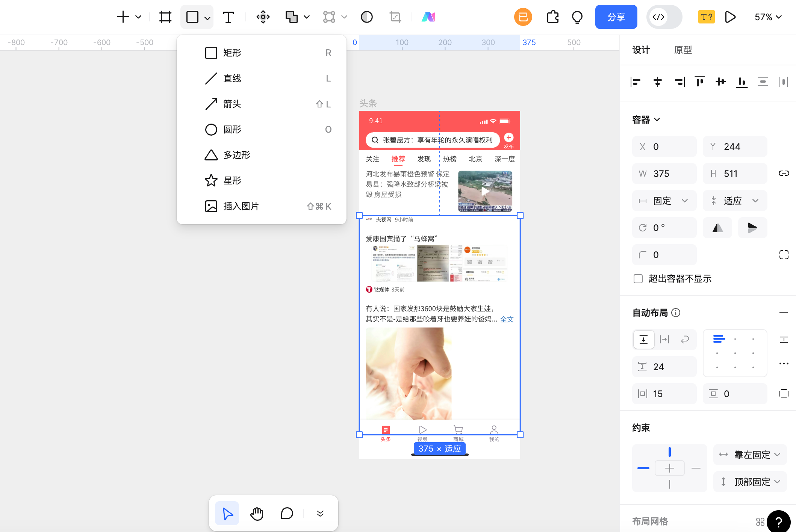Open auto layout more options ellipsis
This screenshot has width=796, height=532.
(x=784, y=363)
